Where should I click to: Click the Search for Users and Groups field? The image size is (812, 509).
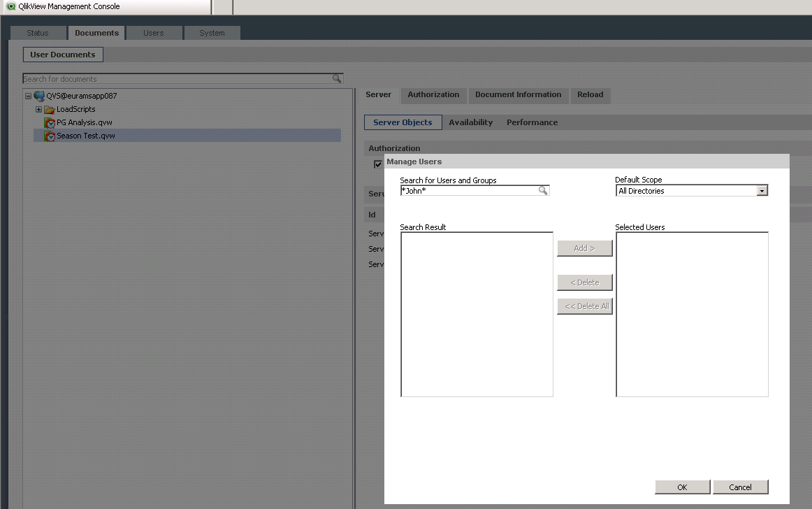click(x=475, y=191)
